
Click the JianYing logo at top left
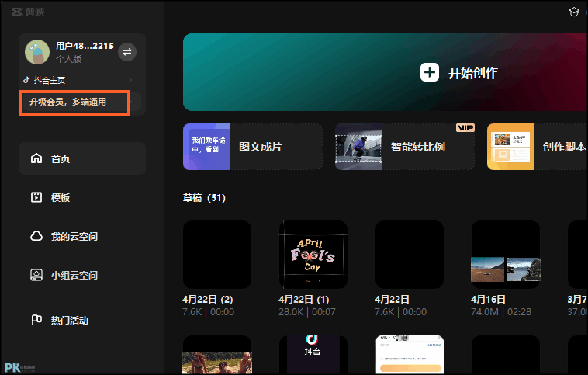[x=28, y=12]
